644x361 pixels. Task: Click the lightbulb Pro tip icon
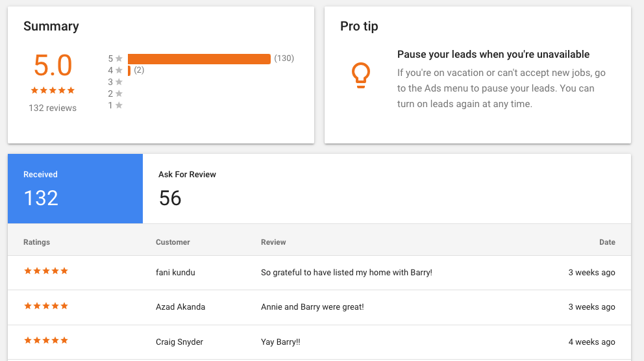(x=360, y=75)
